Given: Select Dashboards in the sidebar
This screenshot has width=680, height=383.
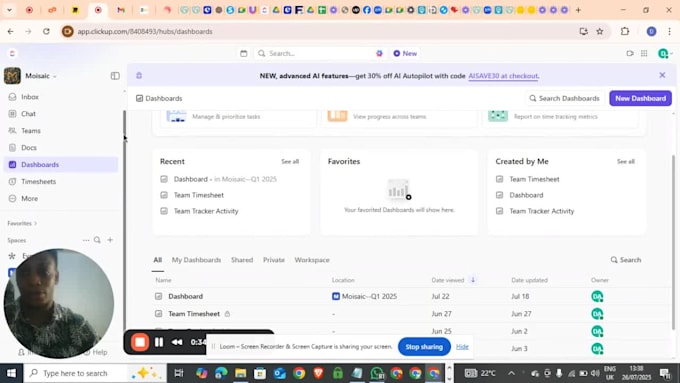Looking at the screenshot, I should [61, 164].
